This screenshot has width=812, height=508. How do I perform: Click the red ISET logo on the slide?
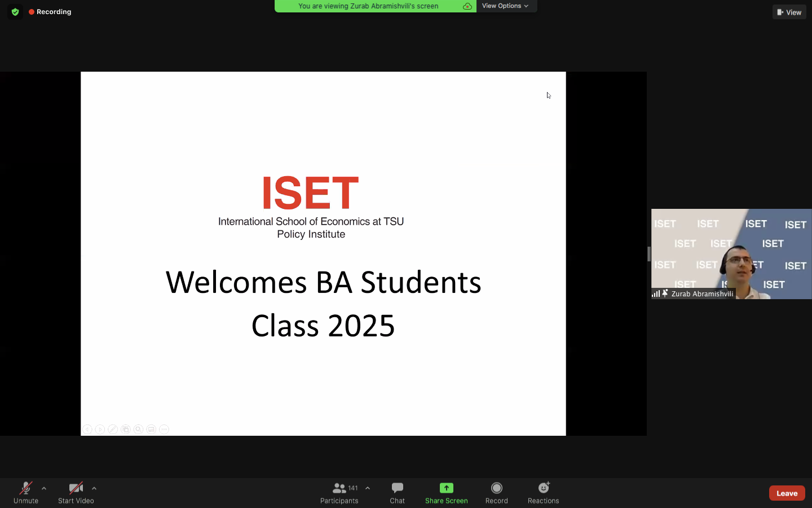311,192
